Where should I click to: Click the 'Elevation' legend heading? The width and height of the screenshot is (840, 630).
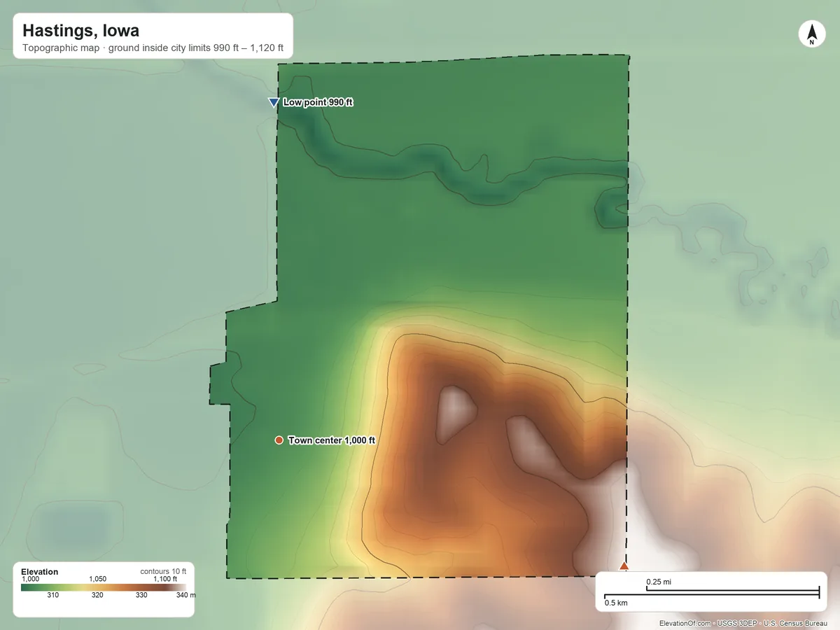click(40, 572)
